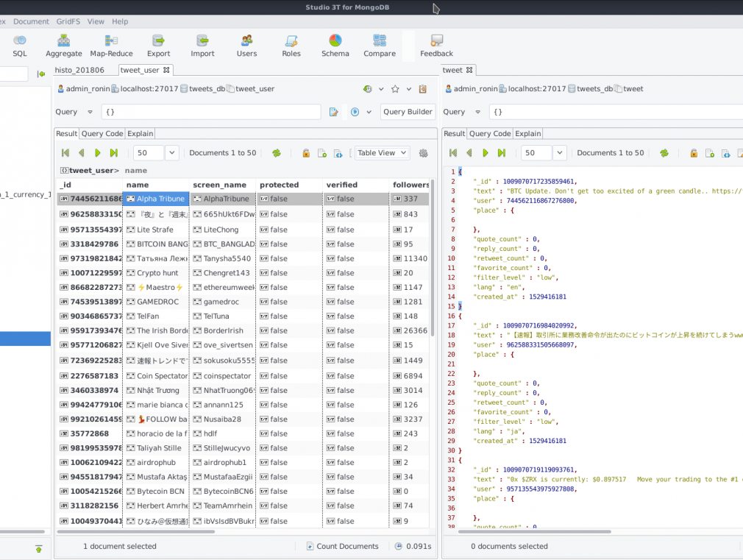
Task: Open the run query options dropdown
Action: point(369,112)
